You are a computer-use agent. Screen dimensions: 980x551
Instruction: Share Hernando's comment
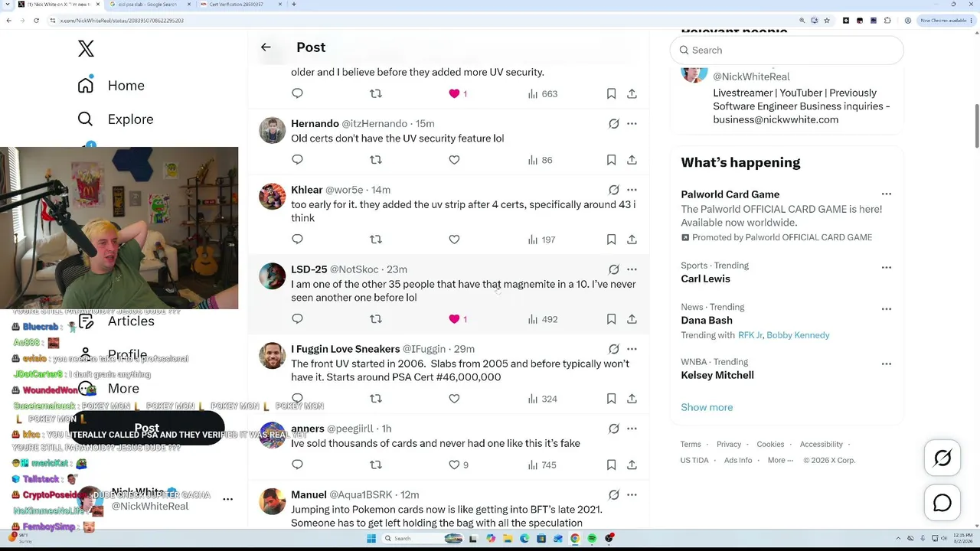(632, 160)
